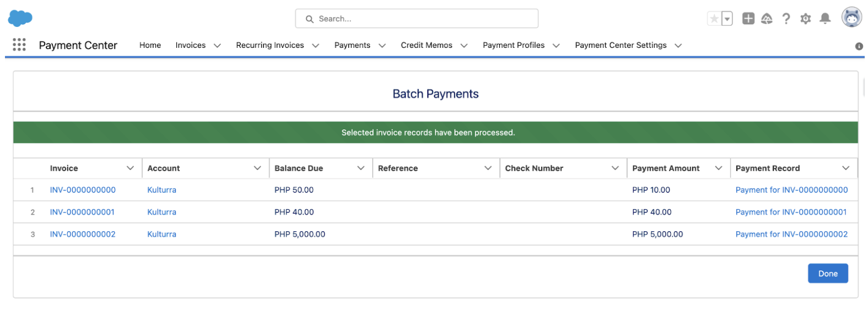Click the favorites star icon
Screen dimensions: 868x310
[714, 19]
